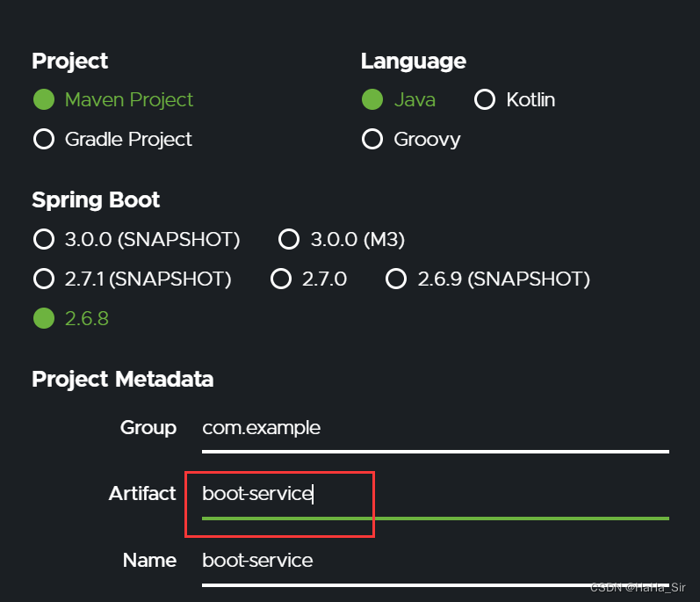700x602 pixels.
Task: Pick Groovy as the language
Action: point(372,139)
